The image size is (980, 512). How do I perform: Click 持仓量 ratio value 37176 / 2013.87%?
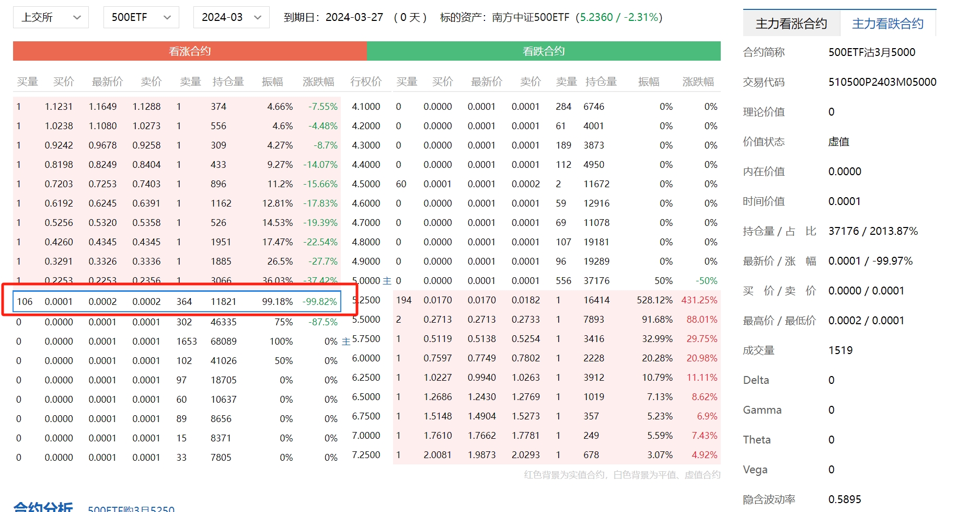pos(873,231)
